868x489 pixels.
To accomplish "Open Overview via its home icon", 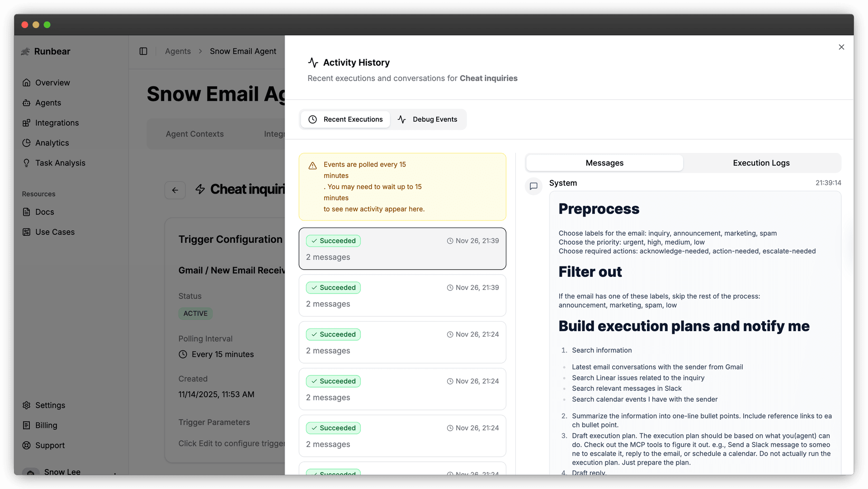I will [x=27, y=83].
